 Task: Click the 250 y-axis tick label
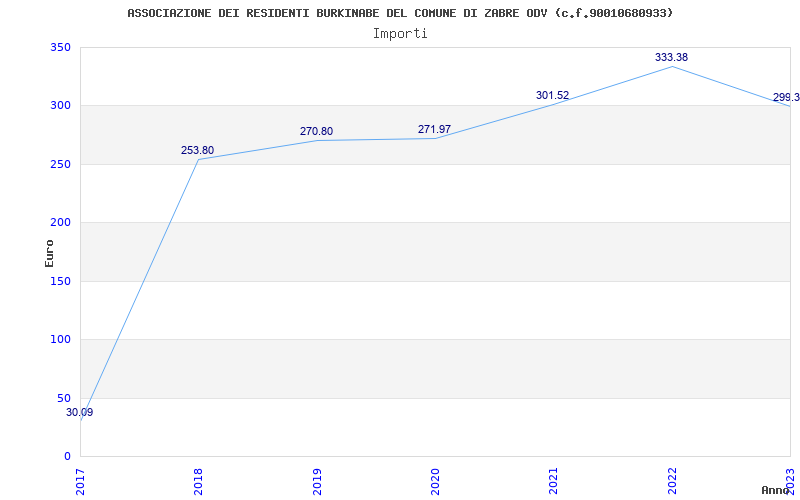60,164
